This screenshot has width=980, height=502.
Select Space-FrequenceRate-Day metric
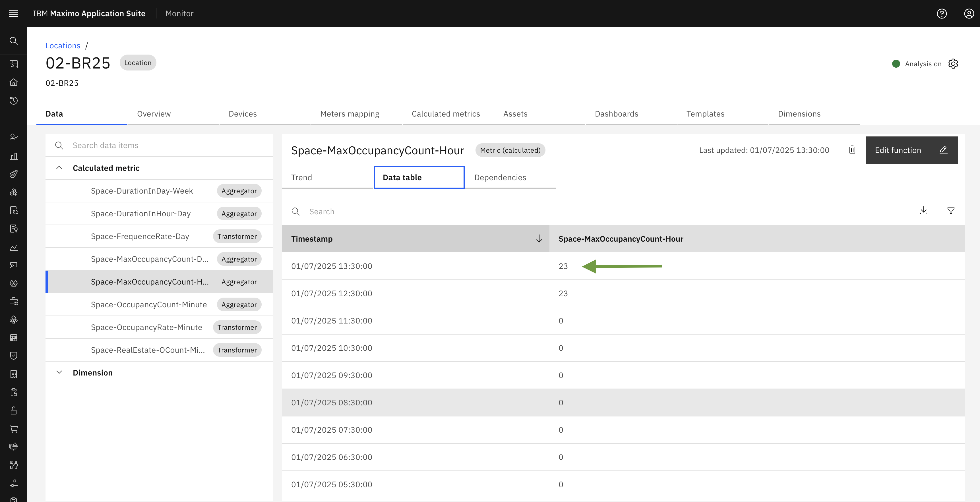[x=159, y=236]
